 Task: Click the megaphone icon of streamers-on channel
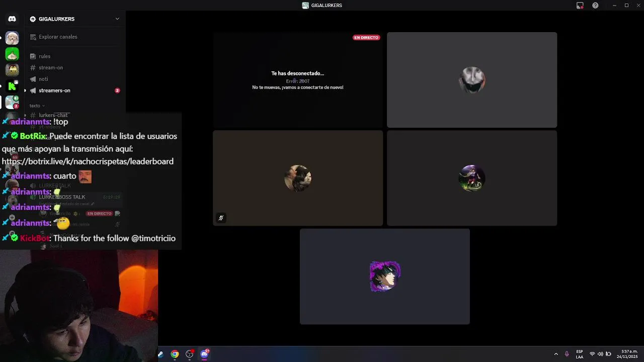tap(33, 90)
